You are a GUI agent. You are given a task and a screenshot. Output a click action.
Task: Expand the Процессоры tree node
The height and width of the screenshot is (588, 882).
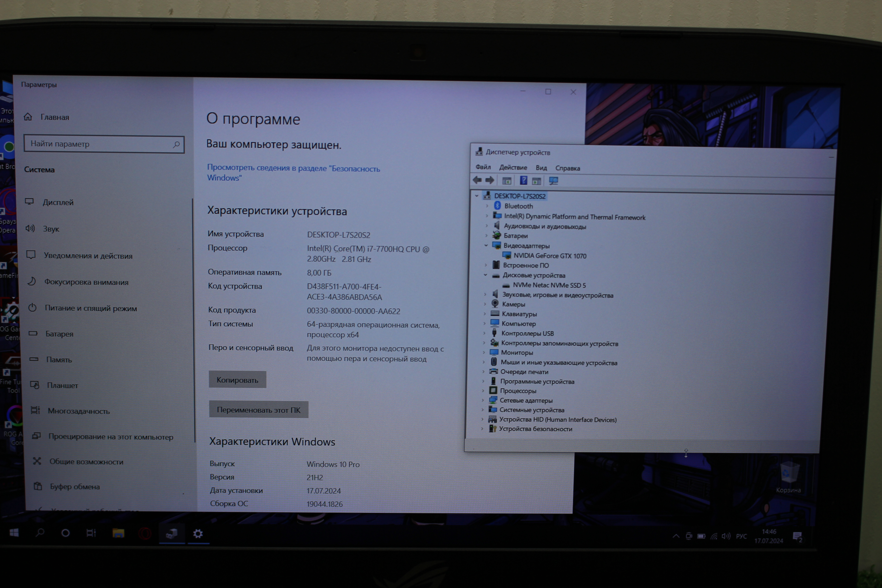tap(483, 391)
